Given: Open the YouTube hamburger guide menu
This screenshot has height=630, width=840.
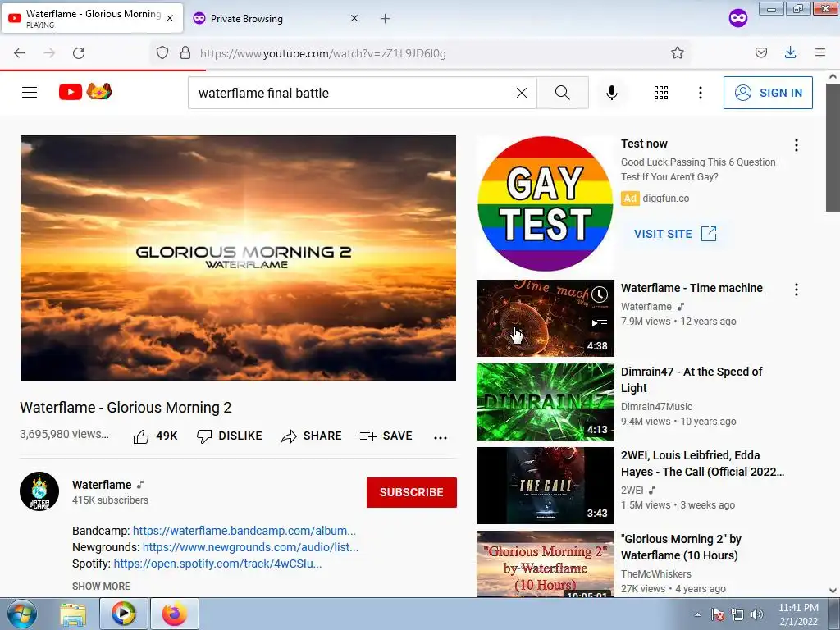Looking at the screenshot, I should pos(30,93).
